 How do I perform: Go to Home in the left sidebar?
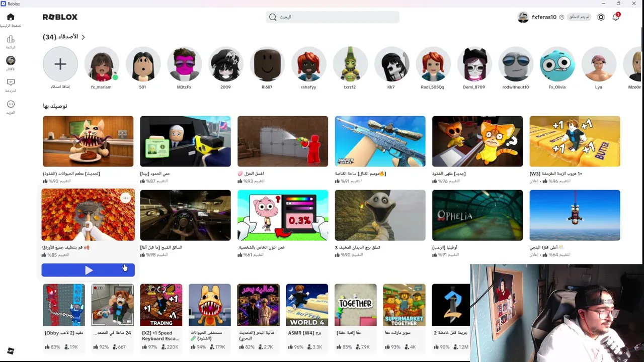tap(11, 17)
